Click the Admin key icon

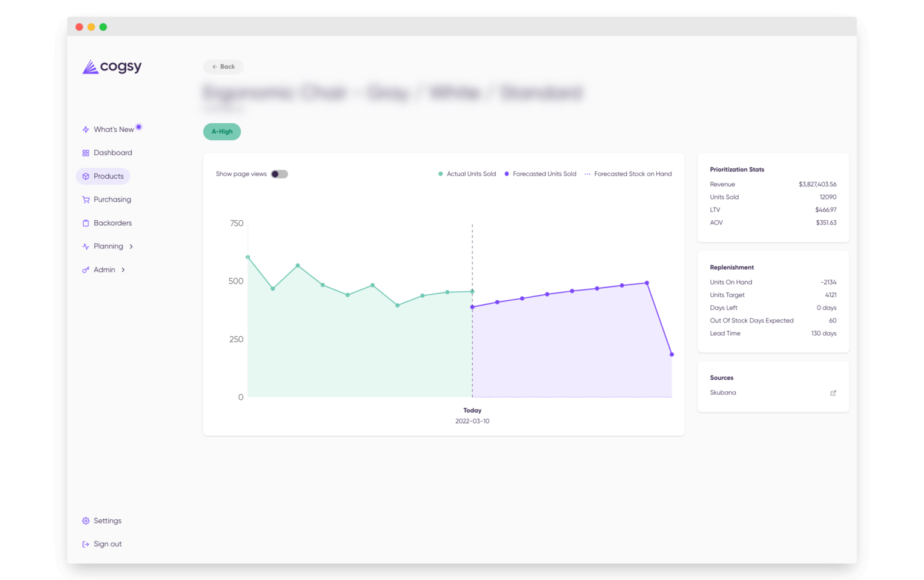(85, 270)
